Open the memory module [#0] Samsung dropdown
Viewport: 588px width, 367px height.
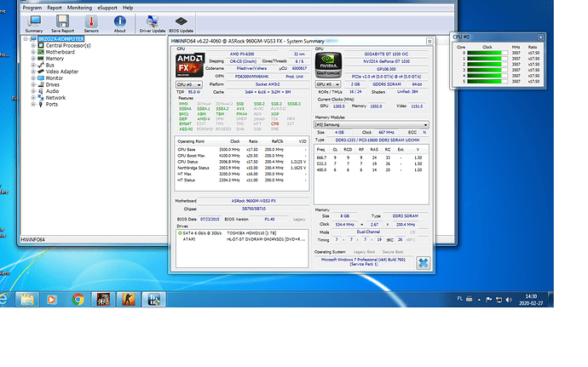pyautogui.click(x=372, y=124)
